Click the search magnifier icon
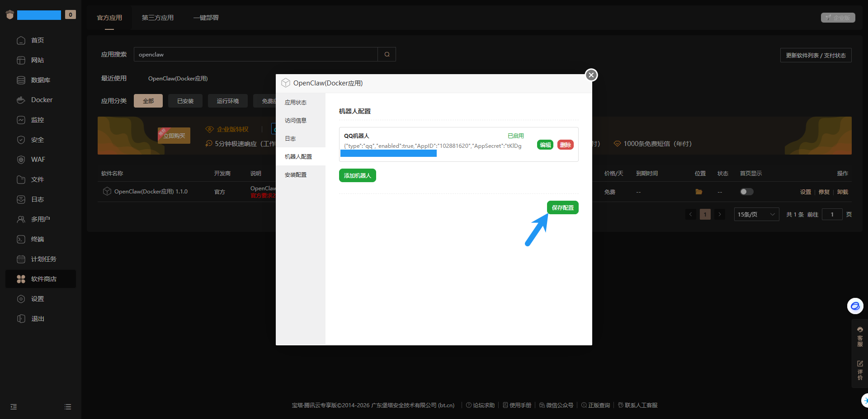This screenshot has width=868, height=419. (387, 54)
